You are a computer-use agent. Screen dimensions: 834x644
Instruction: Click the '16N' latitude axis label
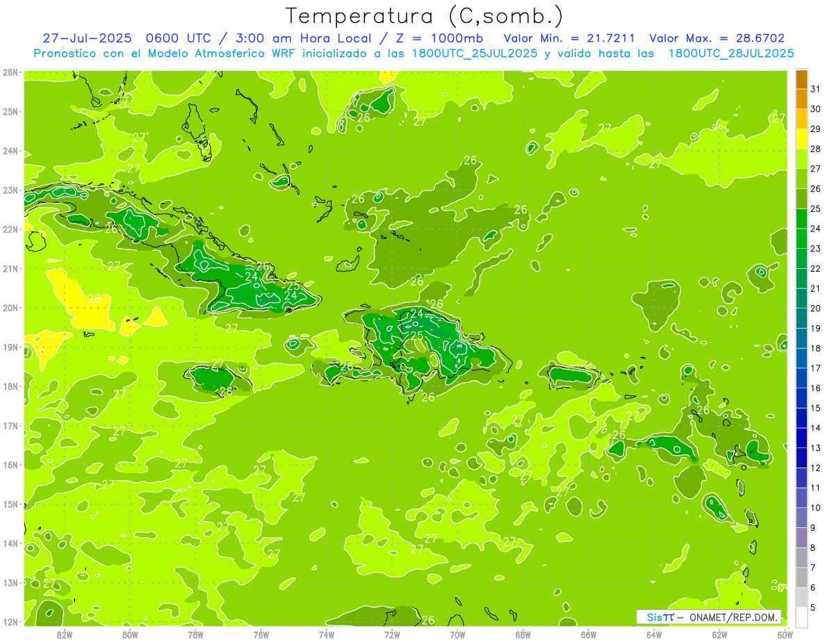point(10,465)
